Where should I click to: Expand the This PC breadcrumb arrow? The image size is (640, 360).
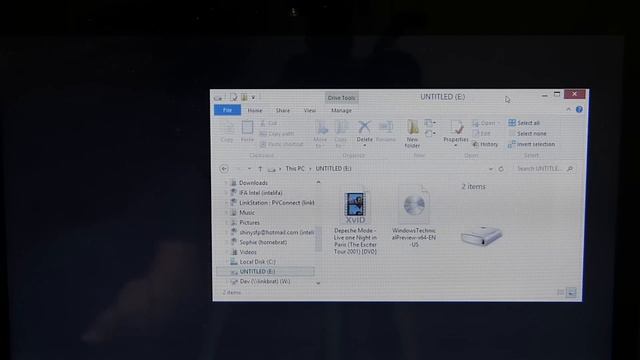coord(310,169)
